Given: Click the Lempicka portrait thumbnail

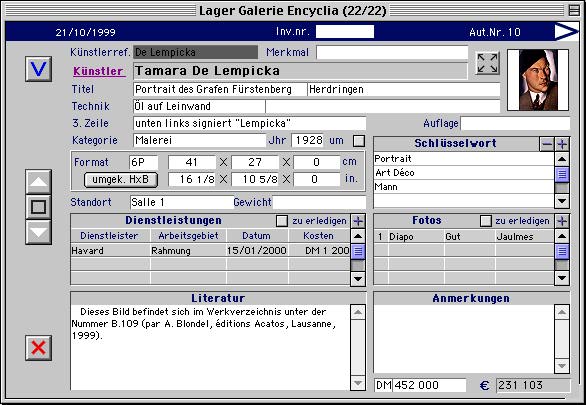Looking at the screenshot, I should coord(538,80).
